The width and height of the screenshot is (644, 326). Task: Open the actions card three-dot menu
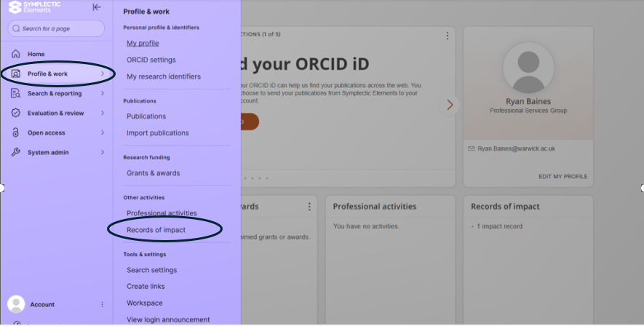pyautogui.click(x=448, y=36)
